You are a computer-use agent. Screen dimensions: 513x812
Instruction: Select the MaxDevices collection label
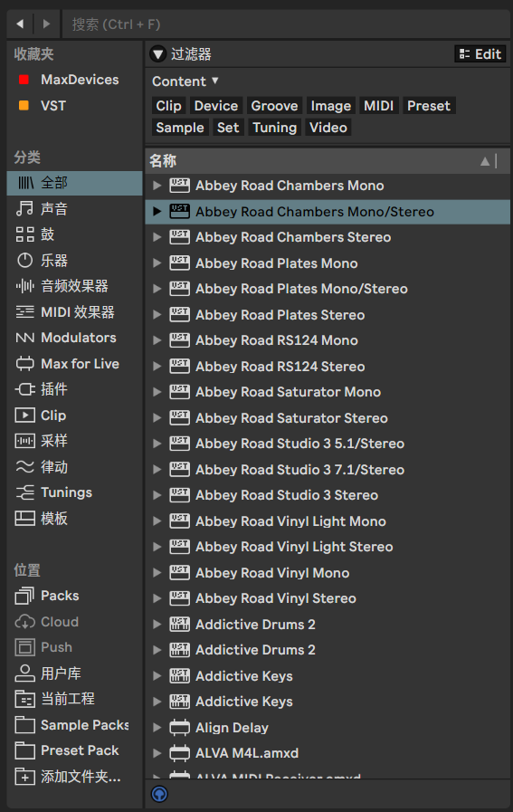[80, 80]
